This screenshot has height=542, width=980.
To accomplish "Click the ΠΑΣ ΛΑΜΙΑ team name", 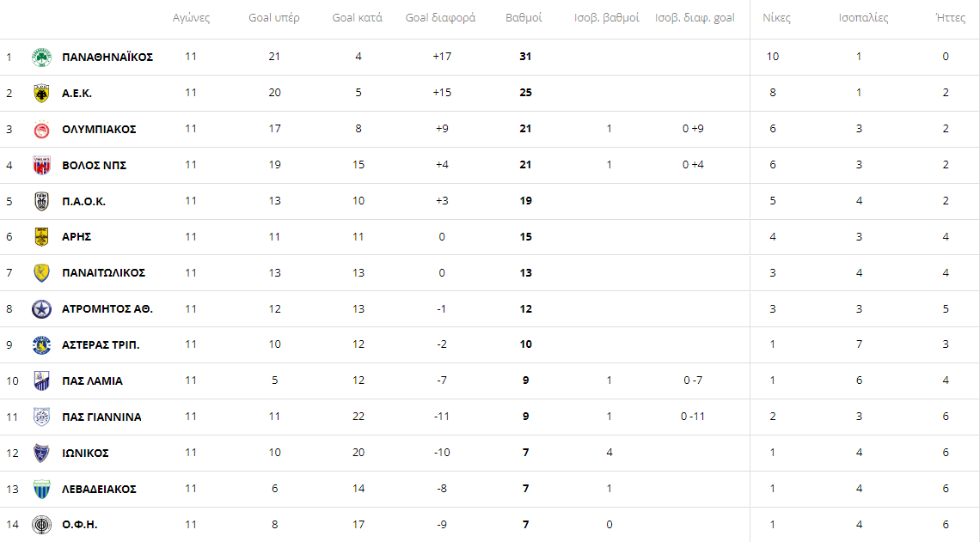I will point(92,381).
